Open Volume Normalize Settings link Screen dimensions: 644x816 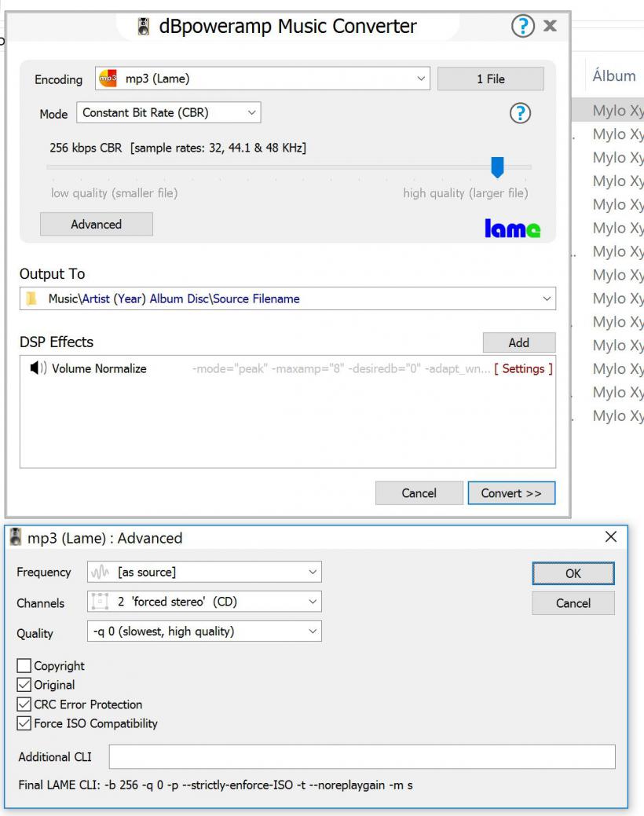click(x=523, y=369)
